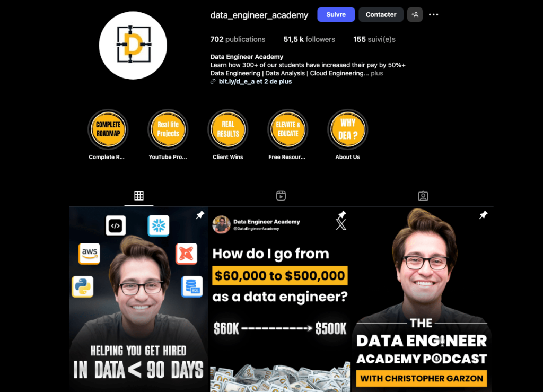Viewport: 543px width, 392px height.
Task: Open the Why DEA highlight circle
Action: 348,129
